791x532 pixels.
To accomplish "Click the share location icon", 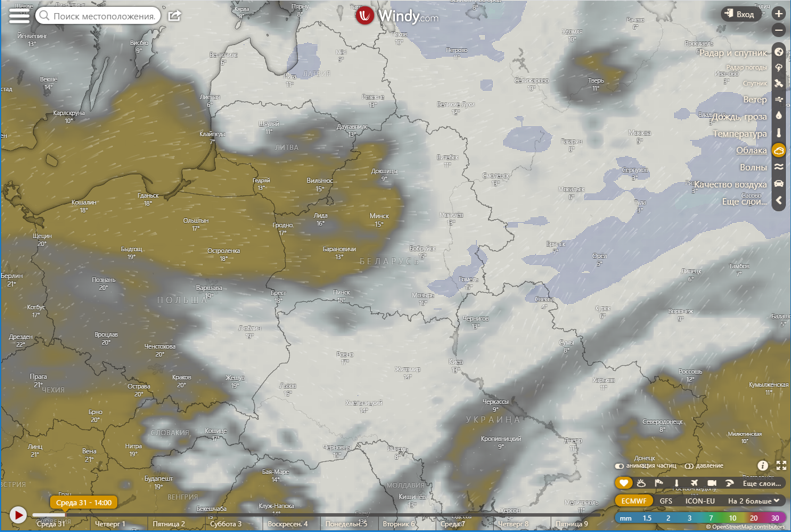I will (x=174, y=15).
